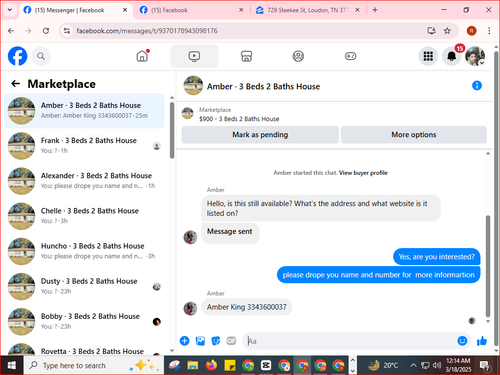Open the Frank chat thread
Screen dimensions: 500x375
point(84,146)
